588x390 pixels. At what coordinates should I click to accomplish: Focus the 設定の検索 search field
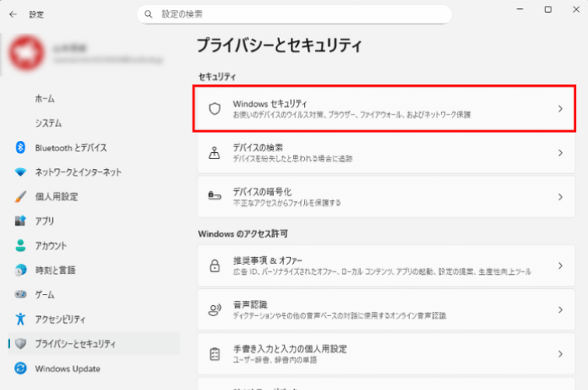[294, 14]
